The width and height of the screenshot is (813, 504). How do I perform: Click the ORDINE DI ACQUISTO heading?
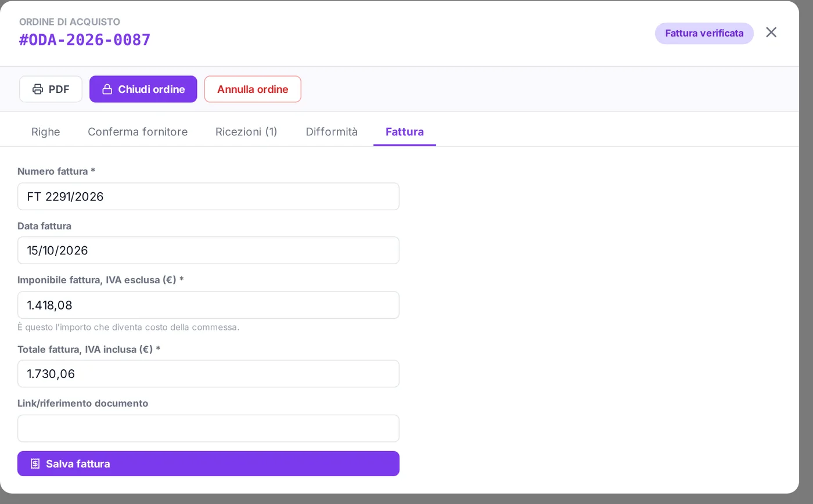click(70, 22)
